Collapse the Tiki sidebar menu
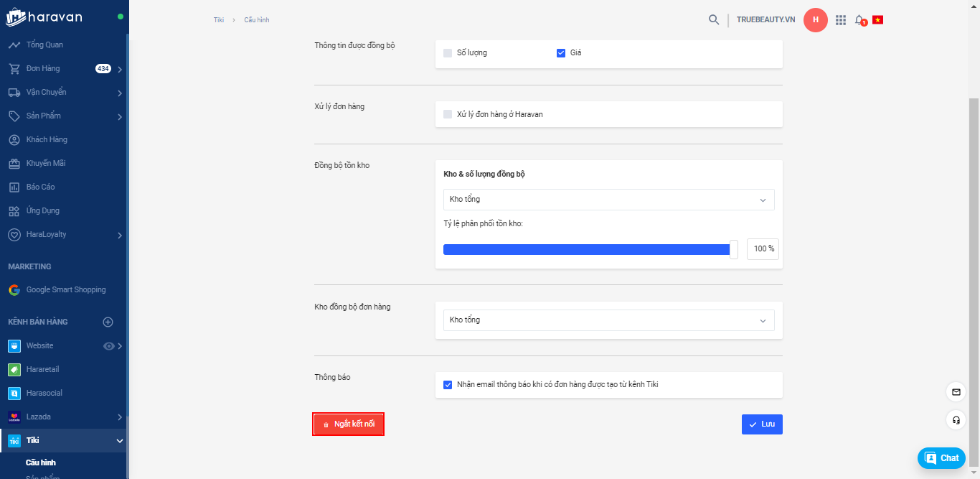Image resolution: width=980 pixels, height=479 pixels. coord(120,441)
